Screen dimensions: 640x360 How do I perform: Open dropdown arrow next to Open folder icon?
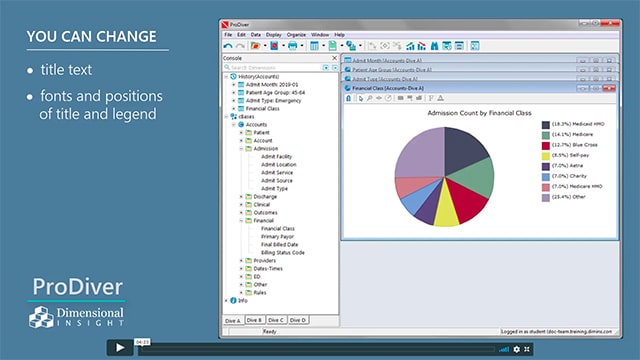coord(264,46)
